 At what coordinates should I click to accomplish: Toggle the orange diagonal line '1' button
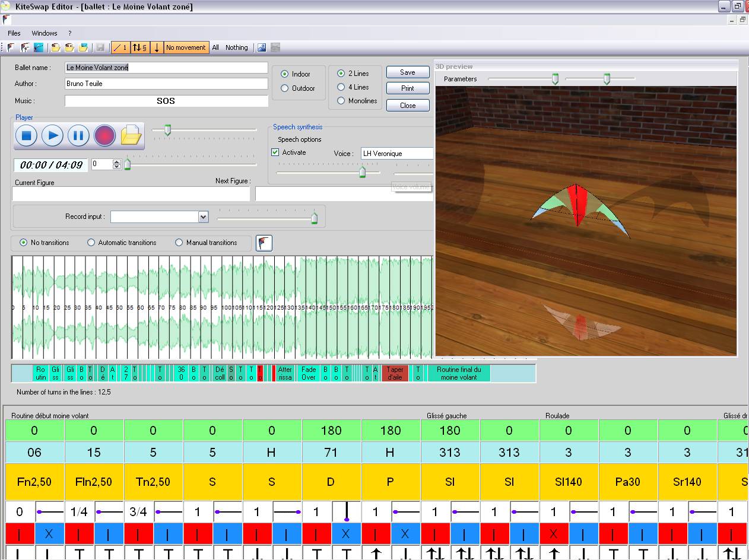(x=120, y=47)
